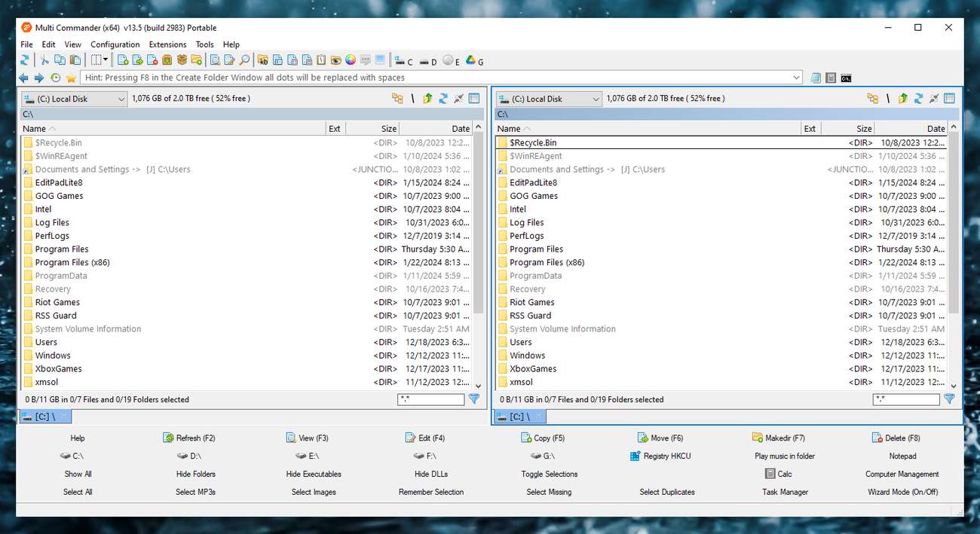Toggle Wizard Mode (On/Off)

[902, 492]
